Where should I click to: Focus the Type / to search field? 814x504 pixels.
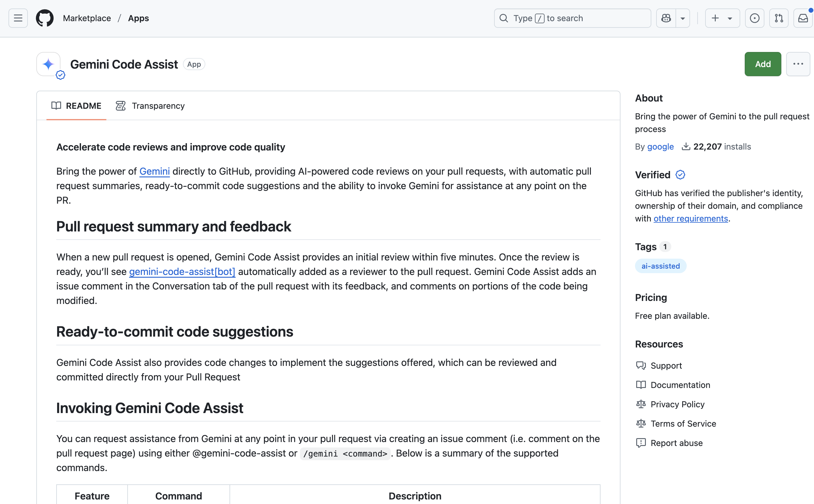coord(572,18)
